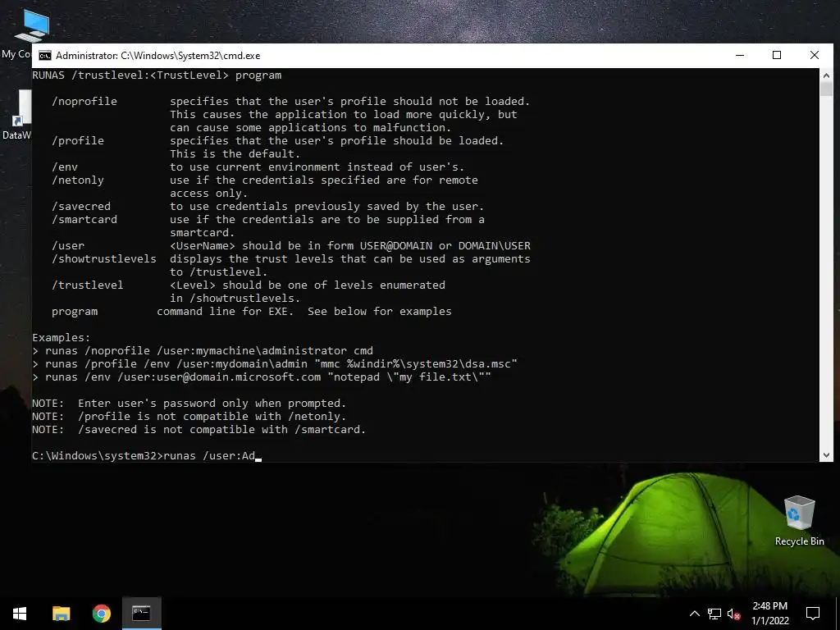
Task: Click the 'to /trustlevel.' line
Action: [218, 272]
